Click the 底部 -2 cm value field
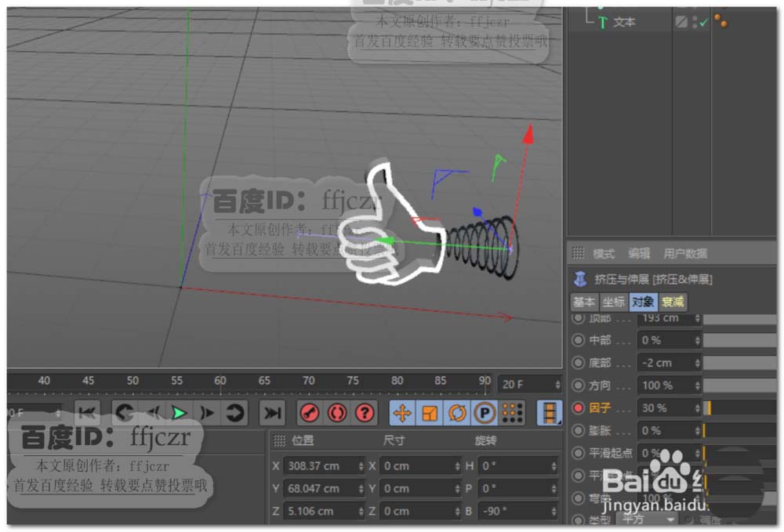This screenshot has width=784, height=532. coord(669,363)
